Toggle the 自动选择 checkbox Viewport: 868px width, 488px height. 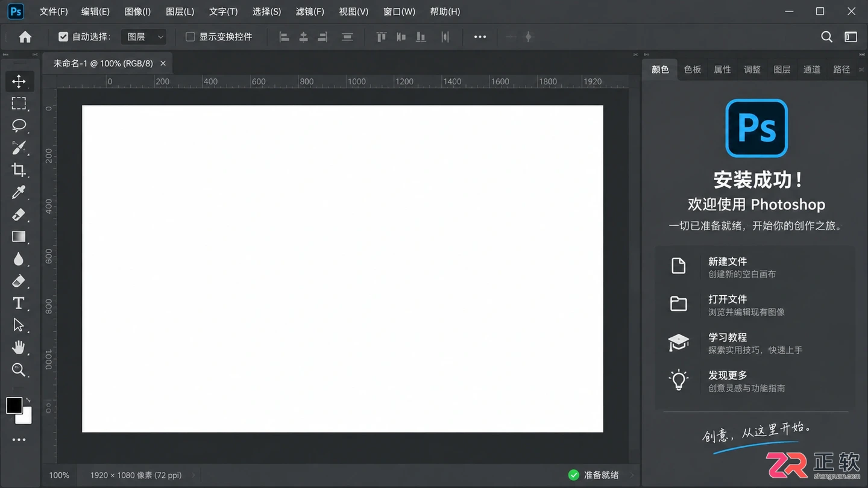pos(63,37)
